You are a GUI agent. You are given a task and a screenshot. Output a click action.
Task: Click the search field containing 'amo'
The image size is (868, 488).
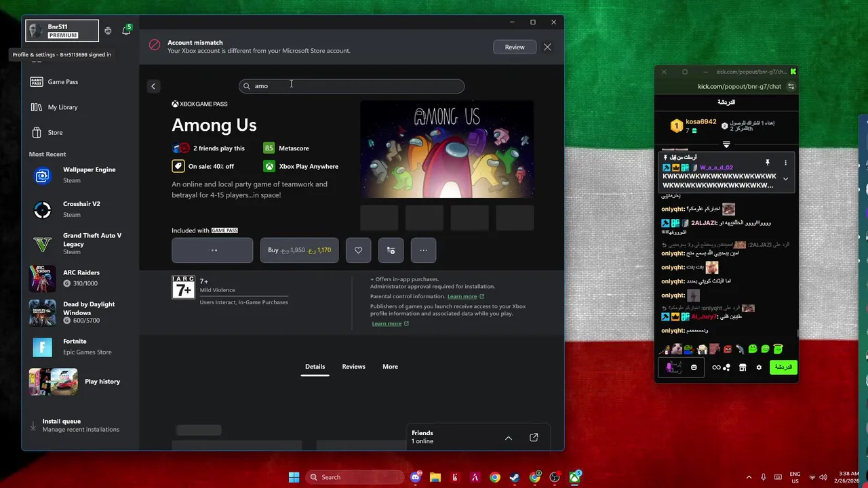click(x=351, y=86)
